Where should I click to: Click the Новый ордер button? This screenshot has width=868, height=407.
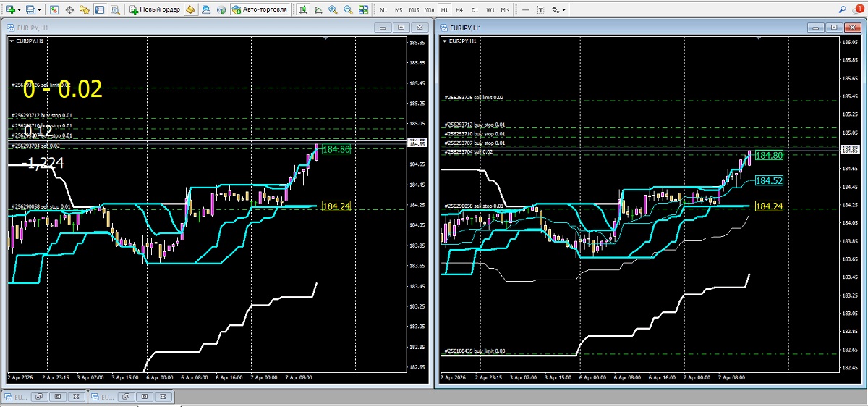click(x=155, y=10)
